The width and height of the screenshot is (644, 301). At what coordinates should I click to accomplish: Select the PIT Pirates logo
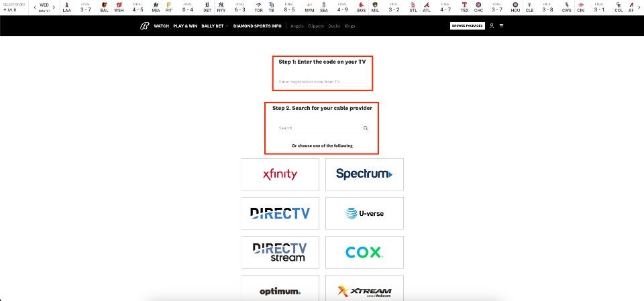tap(169, 5)
